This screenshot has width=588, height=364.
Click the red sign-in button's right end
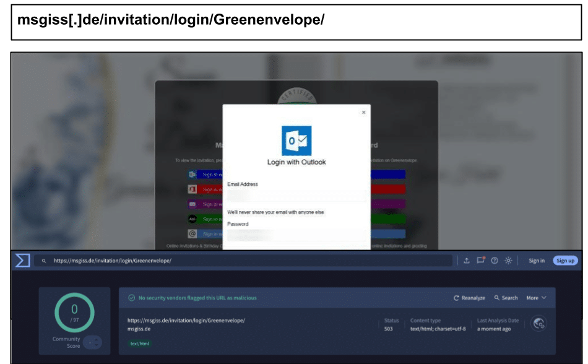tap(388, 189)
